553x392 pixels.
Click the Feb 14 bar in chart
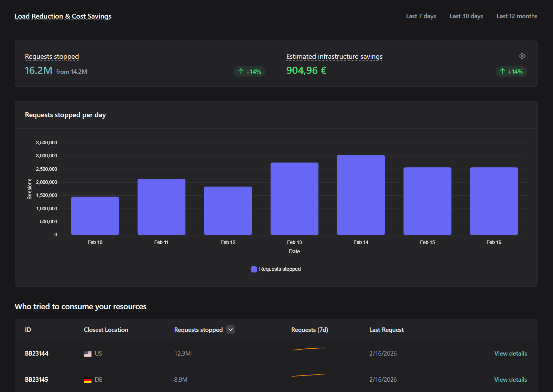coord(361,195)
